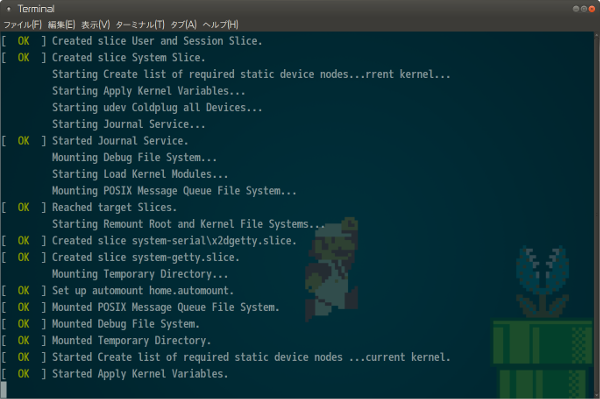The image size is (600, 399).
Task: Click the Mario sprite in background
Action: [331, 269]
